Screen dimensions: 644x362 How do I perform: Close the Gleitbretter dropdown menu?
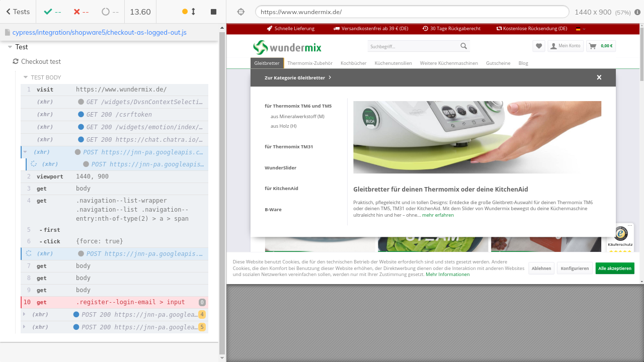coord(599,77)
